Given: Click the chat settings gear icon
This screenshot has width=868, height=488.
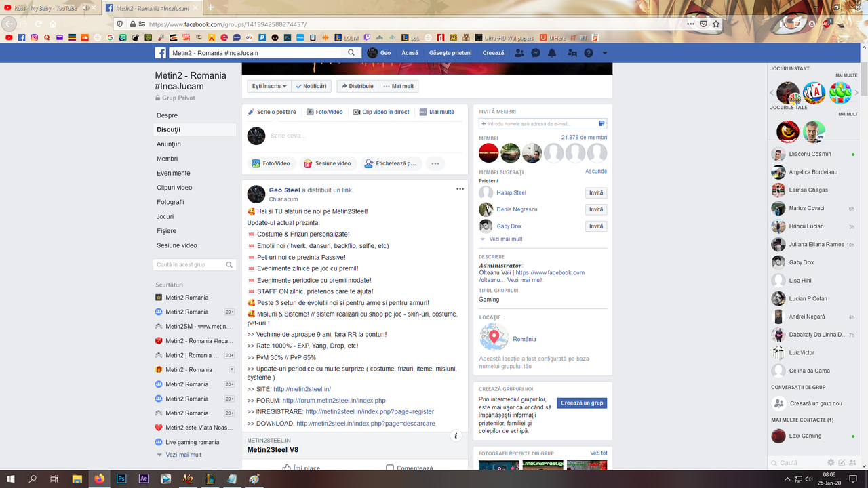Looking at the screenshot, I should click(x=831, y=462).
